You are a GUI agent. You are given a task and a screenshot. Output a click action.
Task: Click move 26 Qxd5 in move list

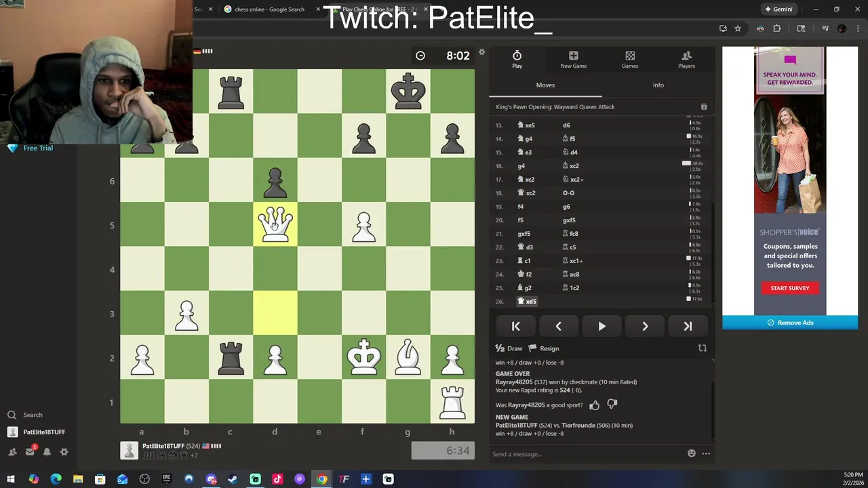point(528,302)
